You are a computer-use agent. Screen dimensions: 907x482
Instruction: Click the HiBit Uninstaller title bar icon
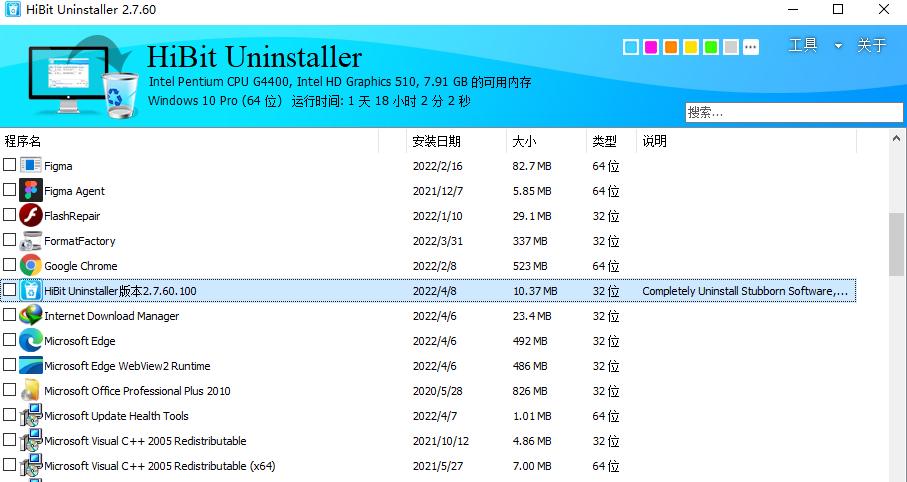click(x=12, y=10)
